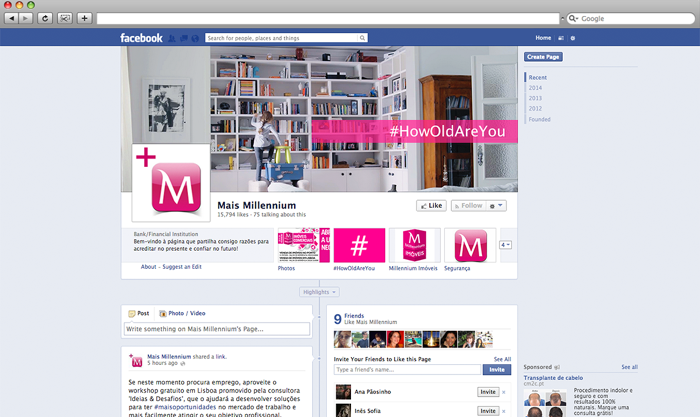Open the reader glasses icon in toolbar
This screenshot has height=417, width=700.
click(x=65, y=18)
